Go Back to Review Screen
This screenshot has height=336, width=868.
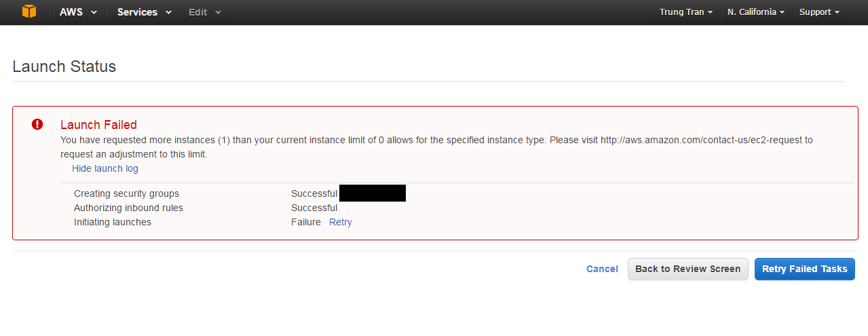pos(688,269)
